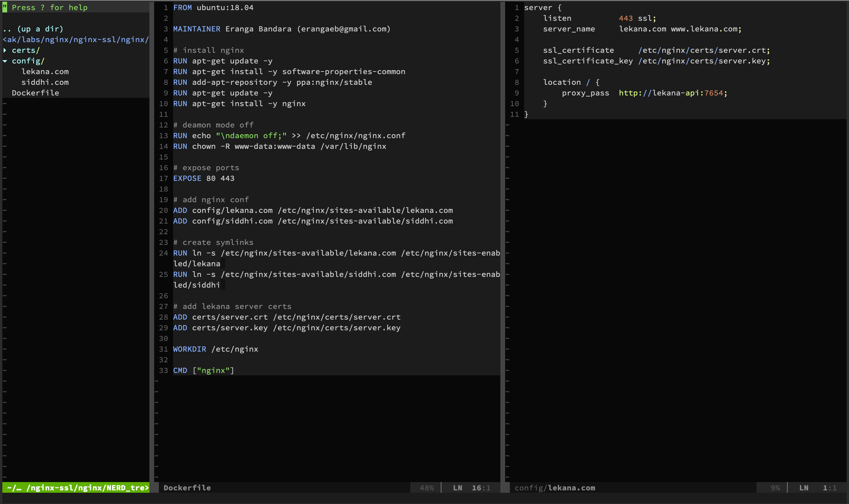Select the Dockerfile statusline label
849x504 pixels.
tap(187, 488)
